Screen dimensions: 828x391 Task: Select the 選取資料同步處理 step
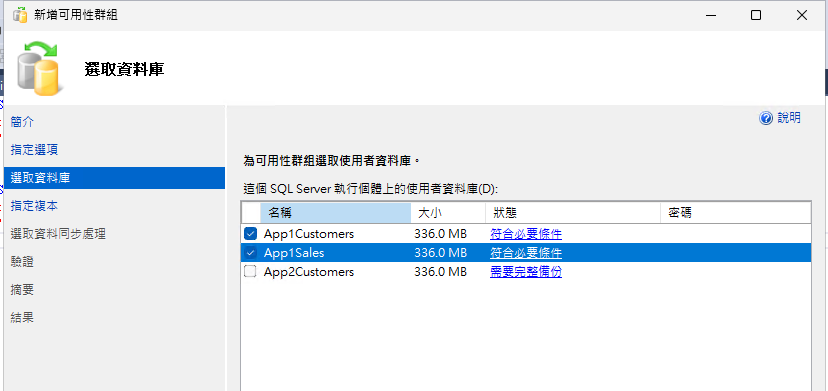[58, 234]
